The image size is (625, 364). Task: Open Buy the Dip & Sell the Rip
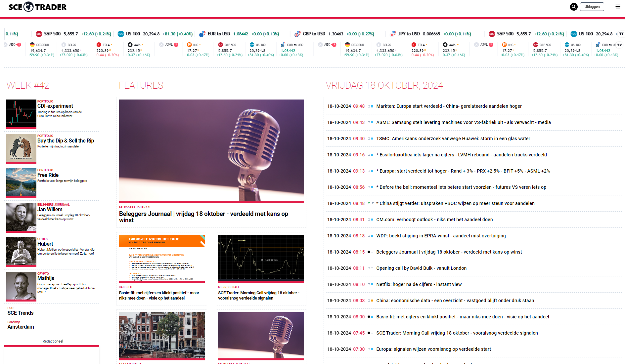pyautogui.click(x=66, y=141)
